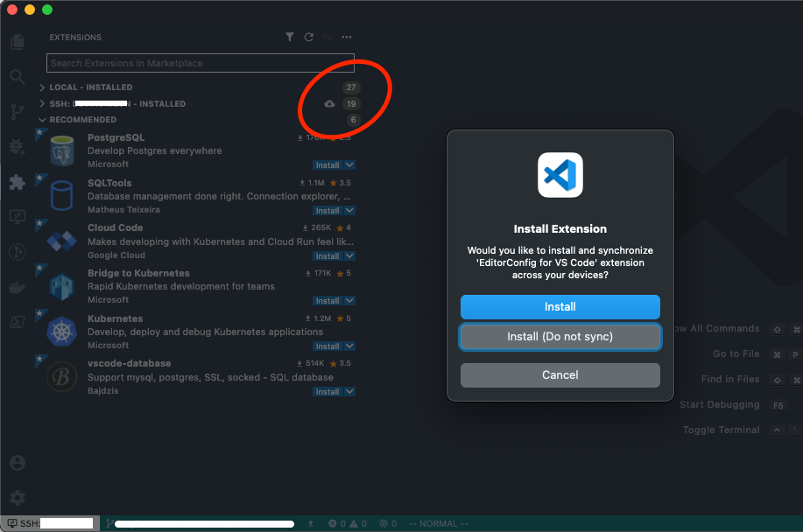803x532 pixels.
Task: Open the Docker whale view
Action: pos(18,287)
